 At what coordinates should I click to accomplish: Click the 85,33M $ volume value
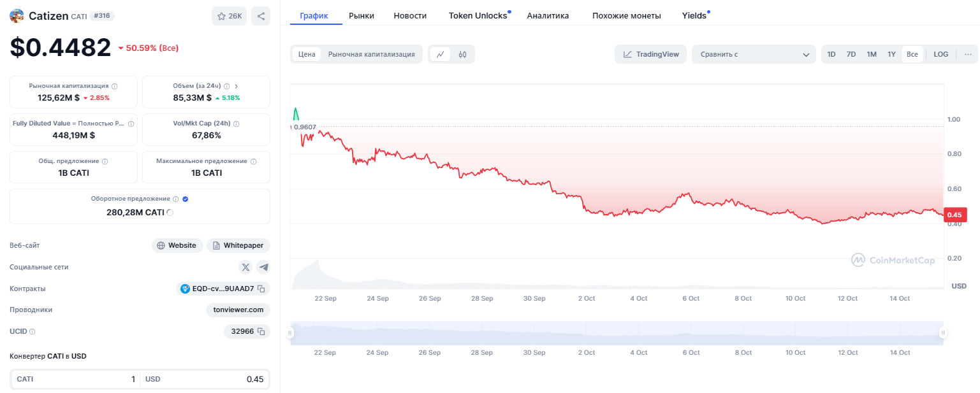pyautogui.click(x=193, y=98)
